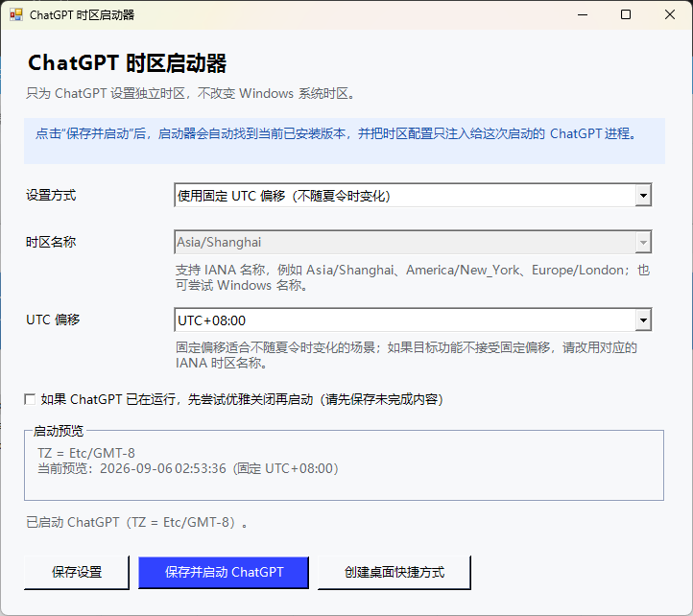Click 保存并启动 ChatGPT button
The height and width of the screenshot is (616, 693).
coord(224,572)
